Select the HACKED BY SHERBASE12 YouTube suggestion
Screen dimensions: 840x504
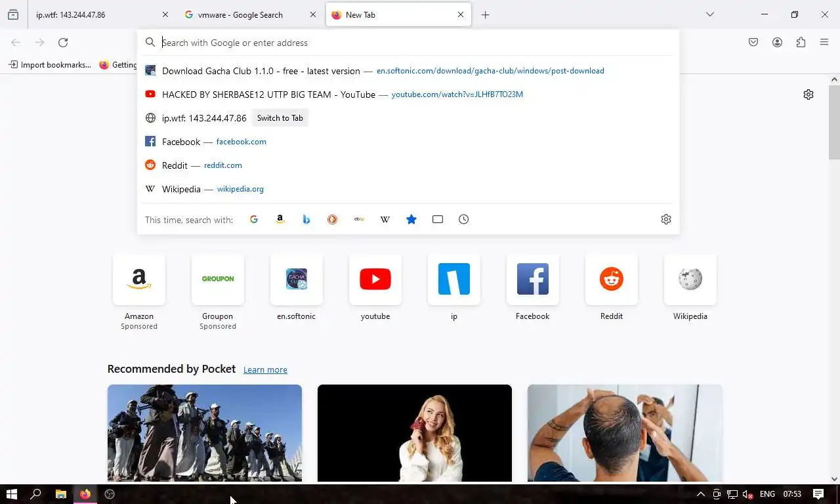click(408, 94)
